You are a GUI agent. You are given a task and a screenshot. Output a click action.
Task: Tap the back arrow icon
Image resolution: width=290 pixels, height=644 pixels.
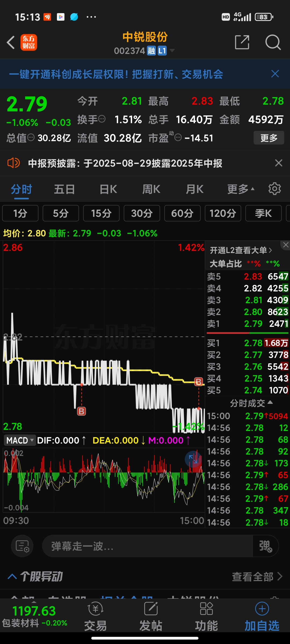coord(11,42)
